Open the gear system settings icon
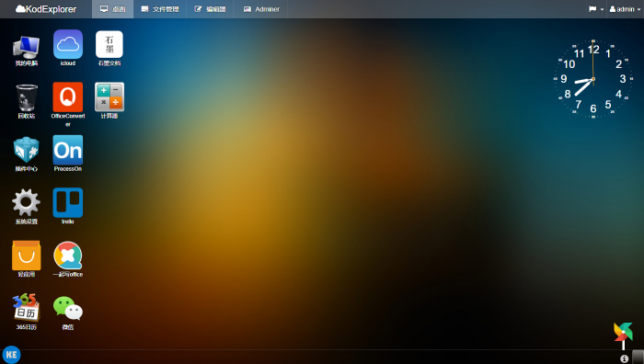The height and width of the screenshot is (364, 644). [27, 203]
